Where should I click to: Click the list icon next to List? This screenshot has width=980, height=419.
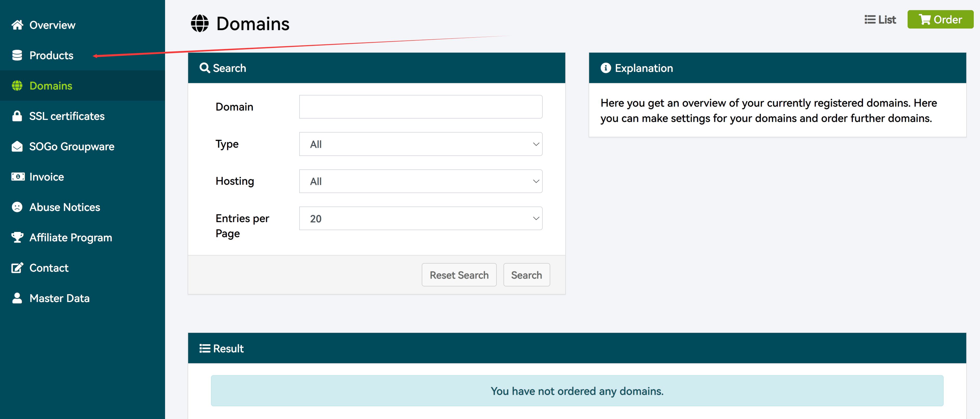point(870,19)
